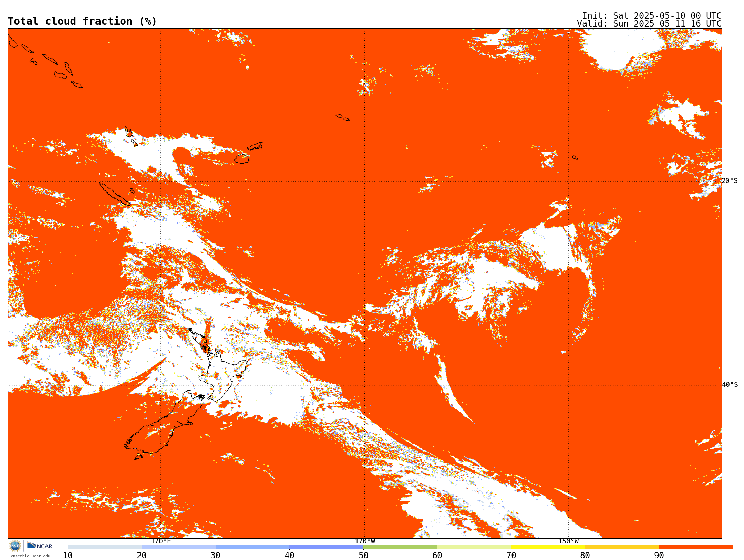Viewport: 744px width, 560px height.
Task: Click the 20°S latitude label
Action: tap(730, 181)
